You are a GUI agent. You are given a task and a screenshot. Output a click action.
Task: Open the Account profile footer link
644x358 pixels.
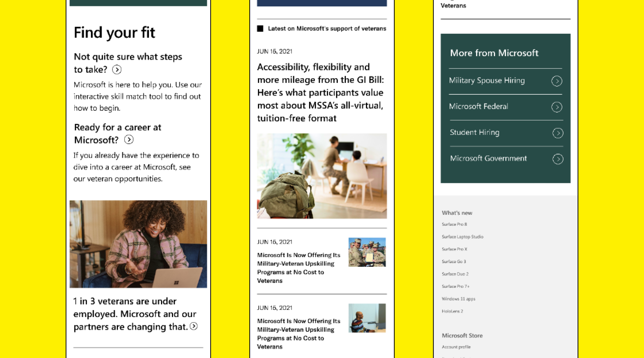coord(456,347)
